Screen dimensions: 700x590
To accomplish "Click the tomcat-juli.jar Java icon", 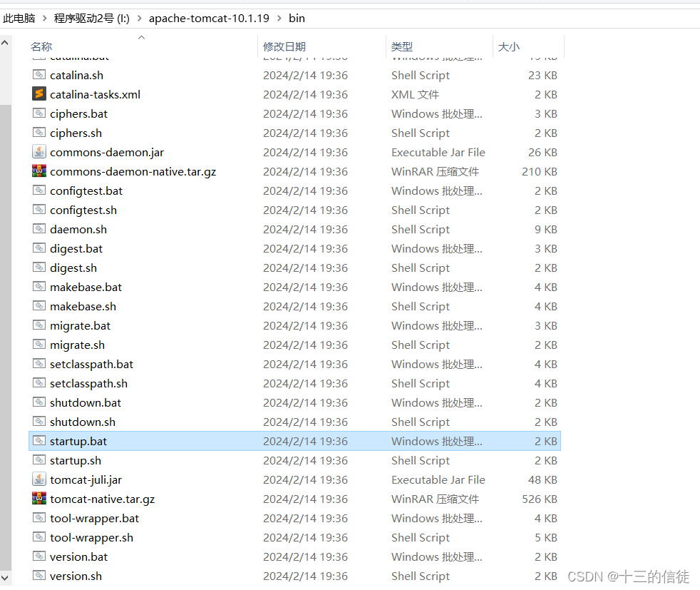I will pos(38,479).
